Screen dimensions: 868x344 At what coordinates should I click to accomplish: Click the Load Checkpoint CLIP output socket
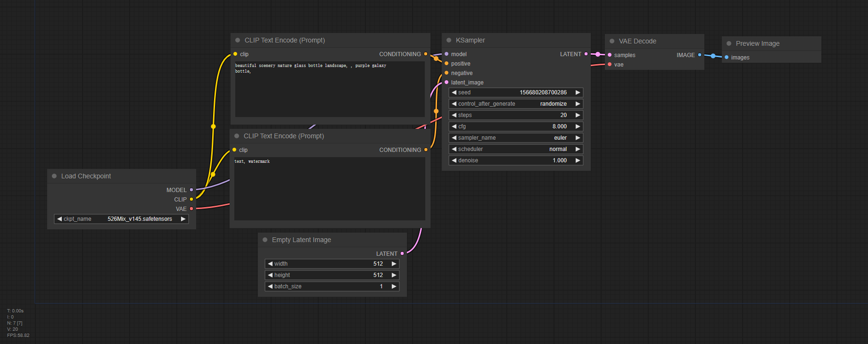[191, 199]
